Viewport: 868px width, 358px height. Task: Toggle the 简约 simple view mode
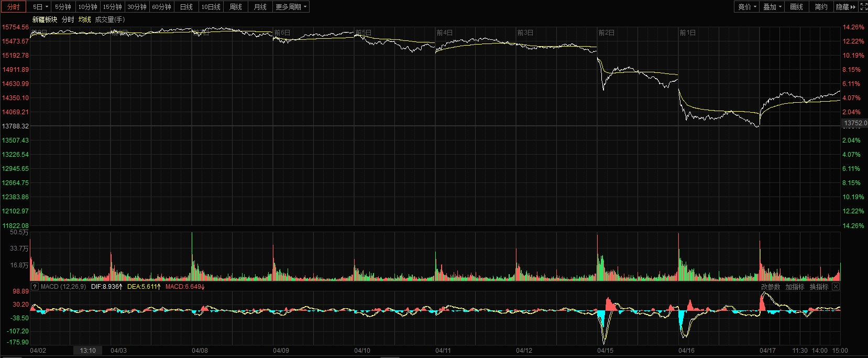click(x=821, y=7)
